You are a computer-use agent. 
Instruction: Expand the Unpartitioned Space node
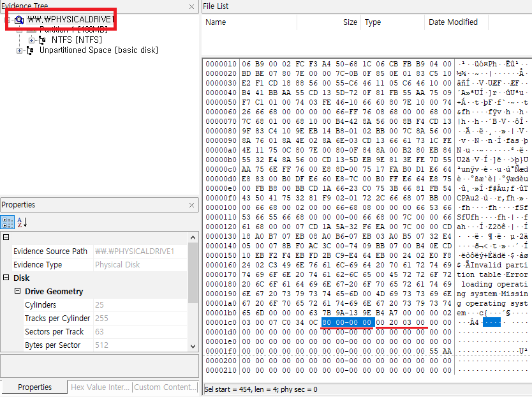(19, 50)
